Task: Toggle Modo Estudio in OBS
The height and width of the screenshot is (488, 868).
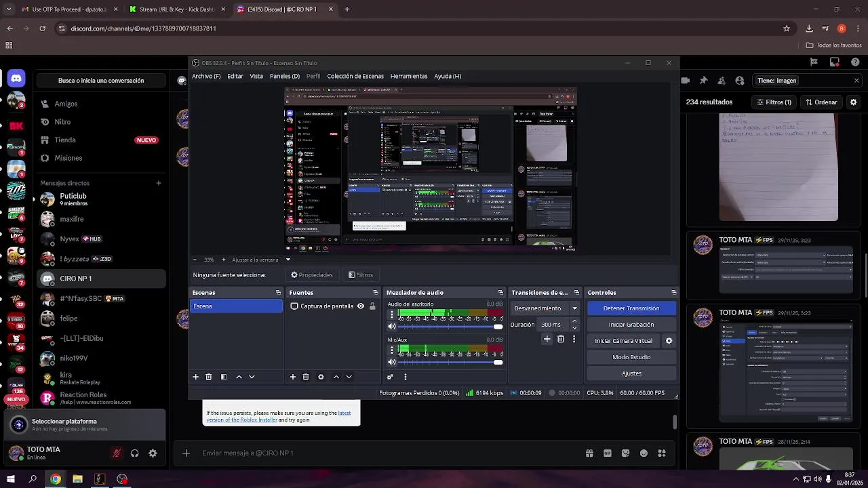Action: click(x=631, y=357)
